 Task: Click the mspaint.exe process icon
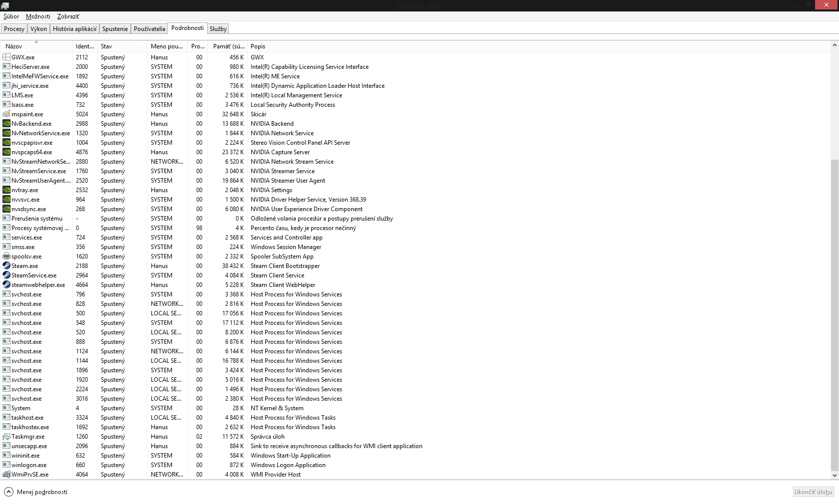pos(6,114)
